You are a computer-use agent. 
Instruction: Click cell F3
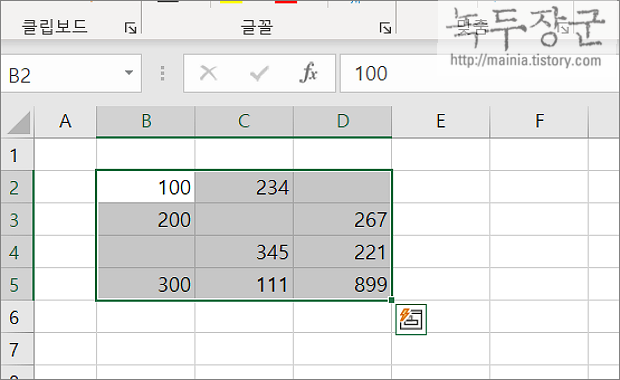coord(539,219)
